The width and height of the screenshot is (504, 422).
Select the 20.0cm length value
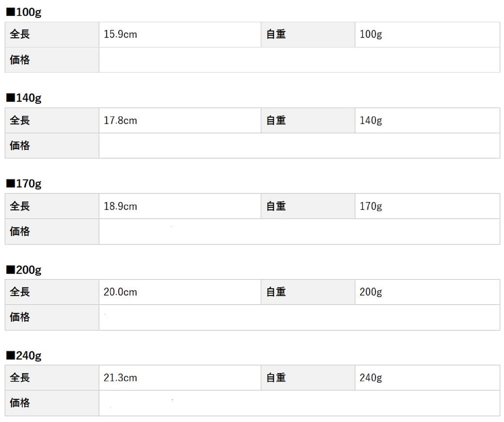click(x=120, y=292)
